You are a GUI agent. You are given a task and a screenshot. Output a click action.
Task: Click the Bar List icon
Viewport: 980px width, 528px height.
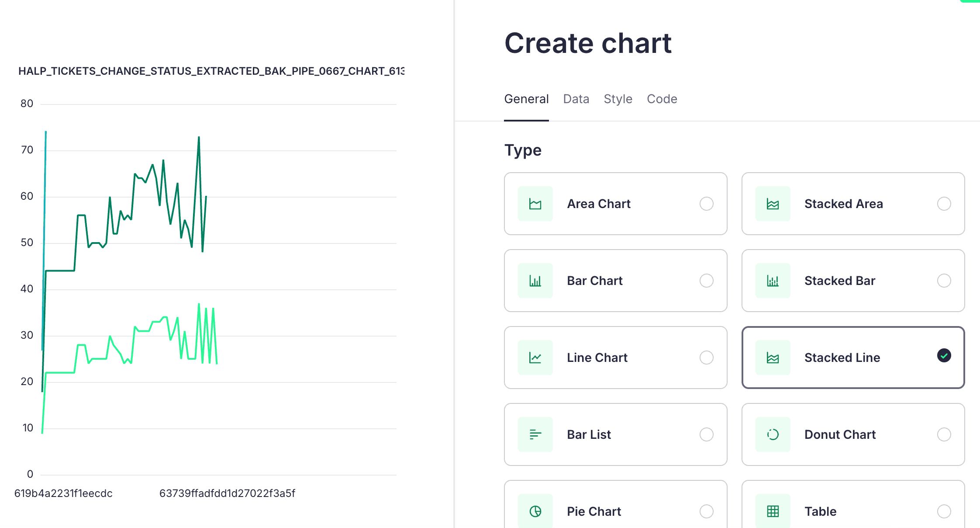535,434
